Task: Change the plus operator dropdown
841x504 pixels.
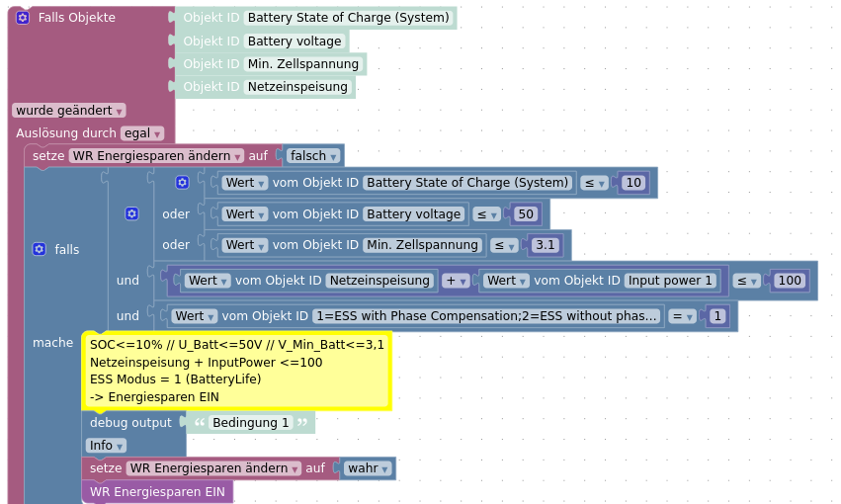Action: [455, 281]
